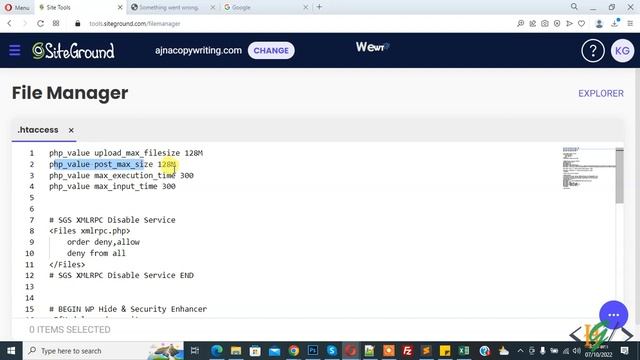Open Microsoft Edge from taskbar
Viewport: 640px width, 360px height.
[217, 351]
